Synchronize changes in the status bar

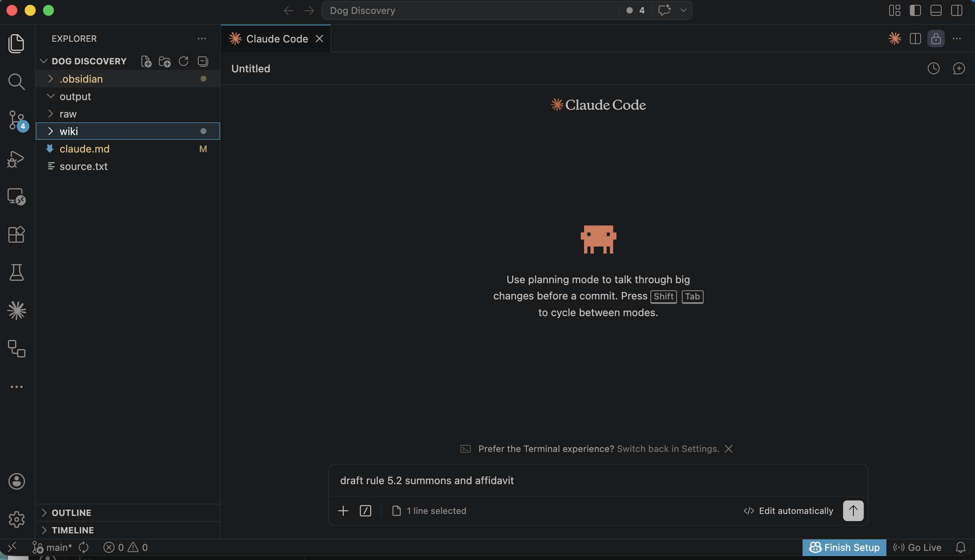(x=83, y=548)
